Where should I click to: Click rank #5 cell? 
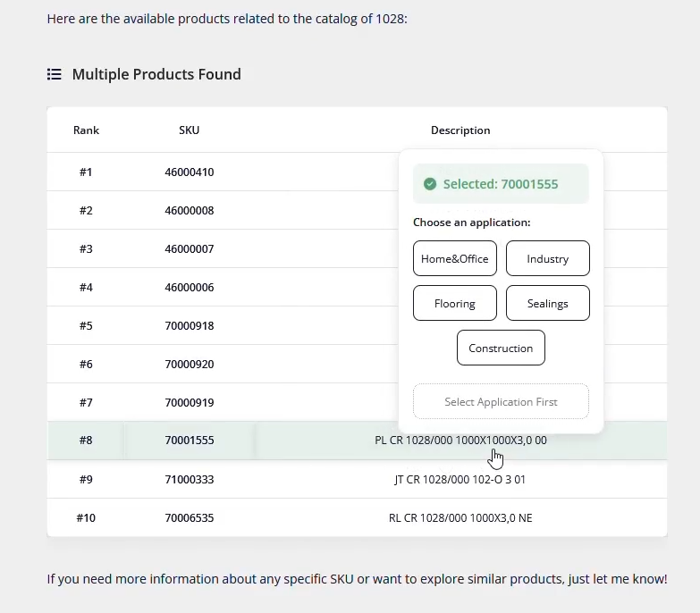[x=86, y=325]
